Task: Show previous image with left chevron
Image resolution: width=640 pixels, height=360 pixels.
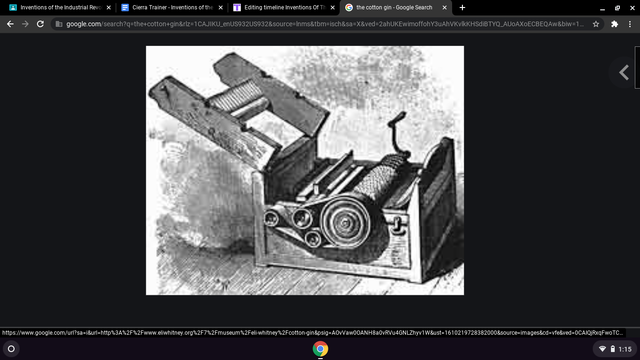Action: (624, 73)
